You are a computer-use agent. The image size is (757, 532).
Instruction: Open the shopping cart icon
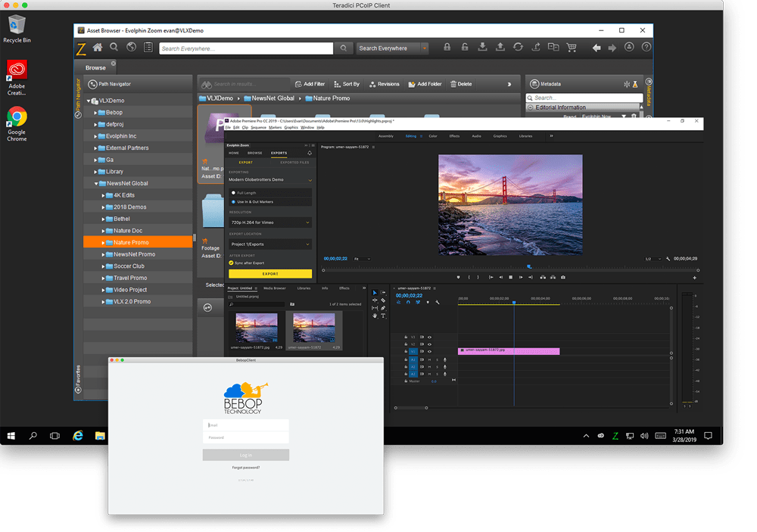pyautogui.click(x=572, y=48)
